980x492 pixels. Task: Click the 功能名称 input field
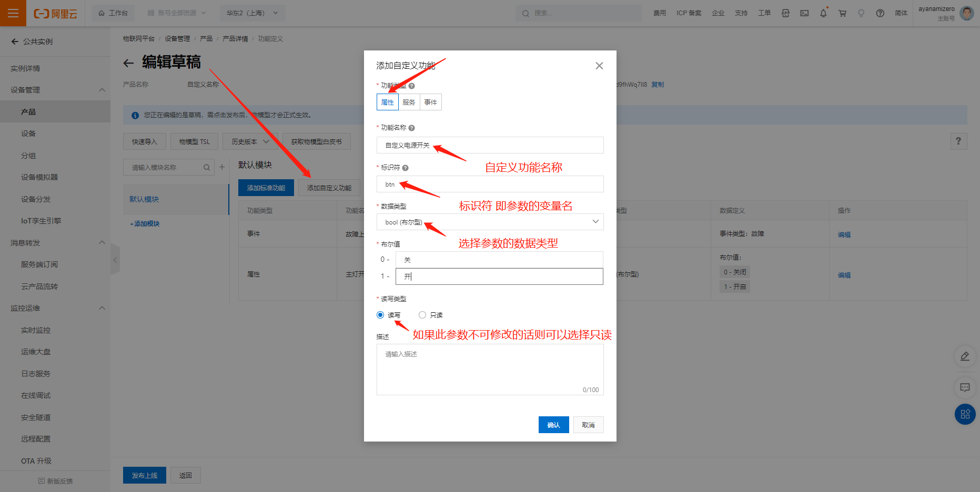point(489,145)
